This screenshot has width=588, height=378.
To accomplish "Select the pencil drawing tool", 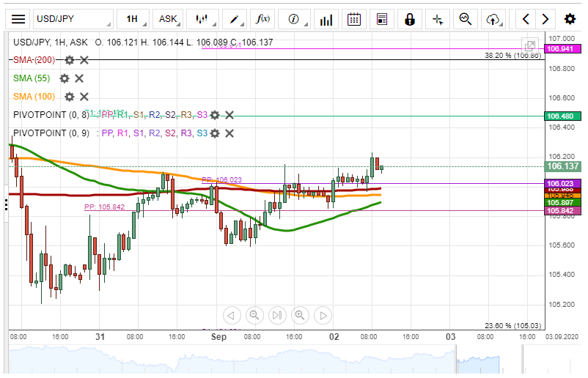I will coord(235,19).
